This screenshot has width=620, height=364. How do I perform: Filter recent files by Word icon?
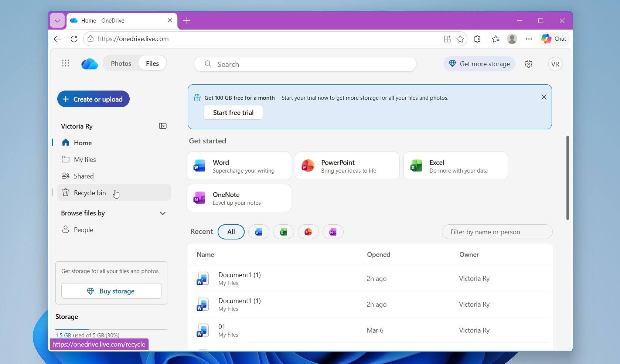coord(259,232)
